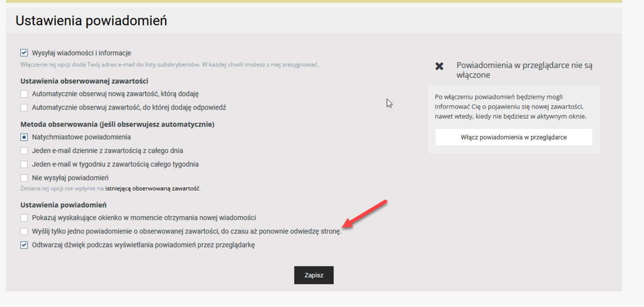
Task: Click Włącz powiadomienia w przeglądarce button
Action: click(x=514, y=137)
